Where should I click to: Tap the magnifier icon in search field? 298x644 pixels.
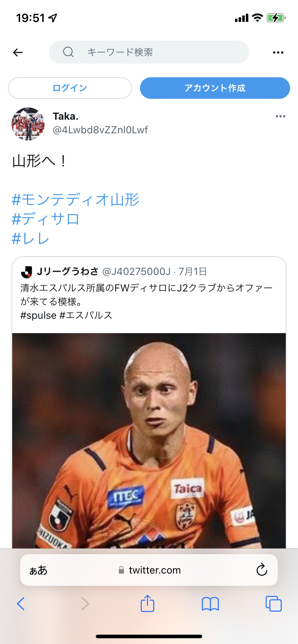[x=68, y=52]
